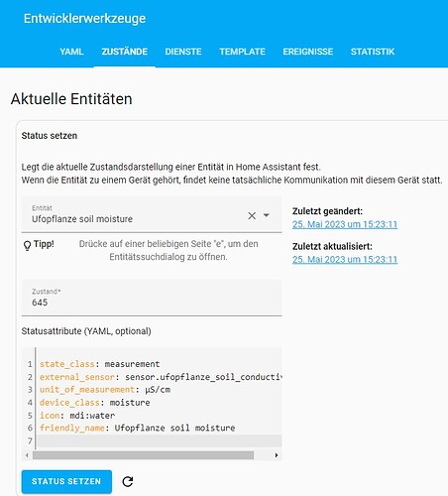Viewport: 448px width, 496px height.
Task: Go to the STATISTIK tab
Action: 373,52
